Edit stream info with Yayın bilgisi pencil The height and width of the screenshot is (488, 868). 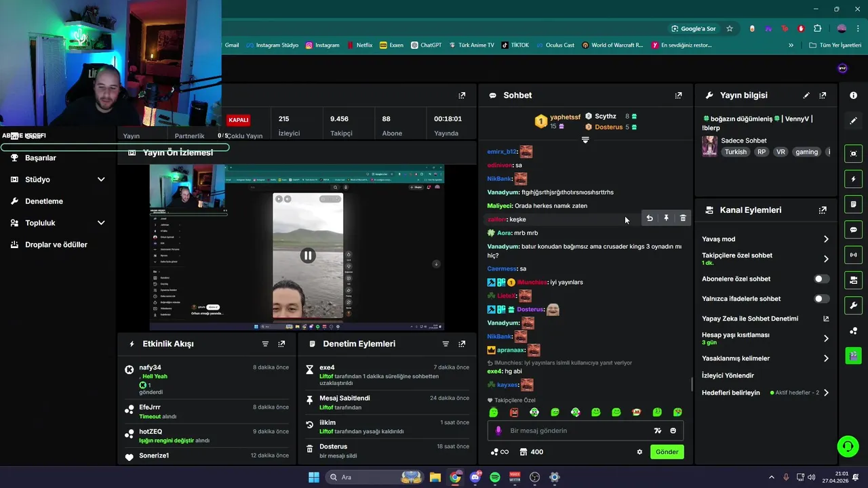(806, 96)
